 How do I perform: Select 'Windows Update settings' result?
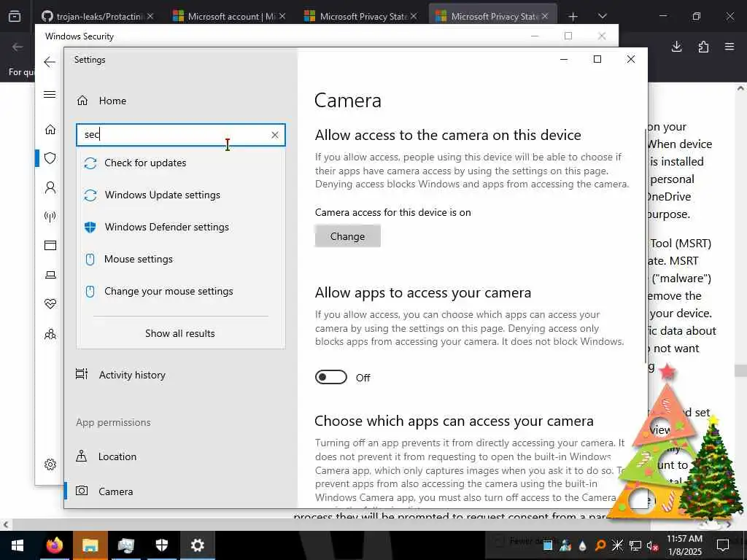[181, 195]
